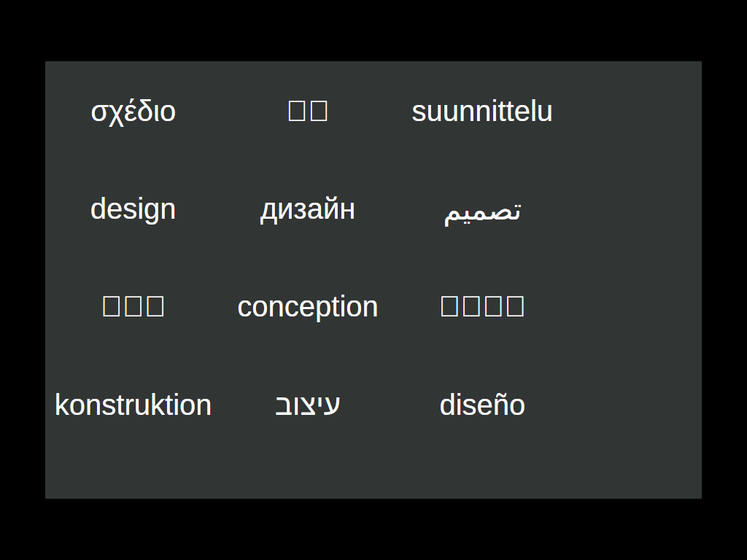Pick the word written in Greek letters
This screenshot has width=747, height=560.
[133, 112]
